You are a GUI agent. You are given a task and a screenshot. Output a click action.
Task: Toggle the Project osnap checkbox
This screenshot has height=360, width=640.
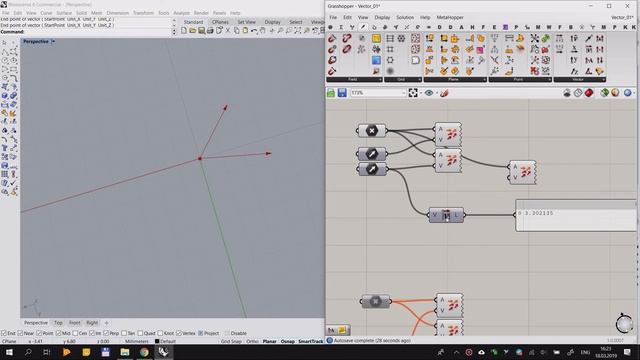tap(200, 333)
